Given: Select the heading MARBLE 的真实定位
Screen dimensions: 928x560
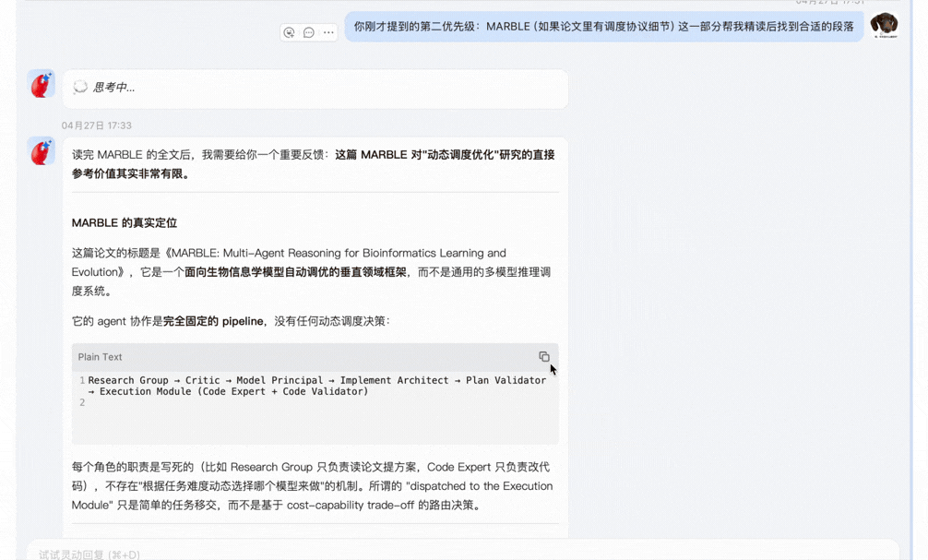Looking at the screenshot, I should pyautogui.click(x=125, y=223).
